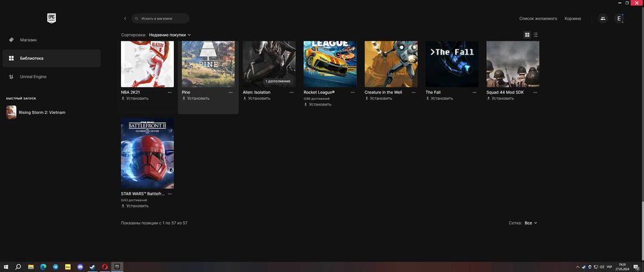Click Epic Games Launcher taskbar icon
This screenshot has height=272, width=644.
(117, 267)
